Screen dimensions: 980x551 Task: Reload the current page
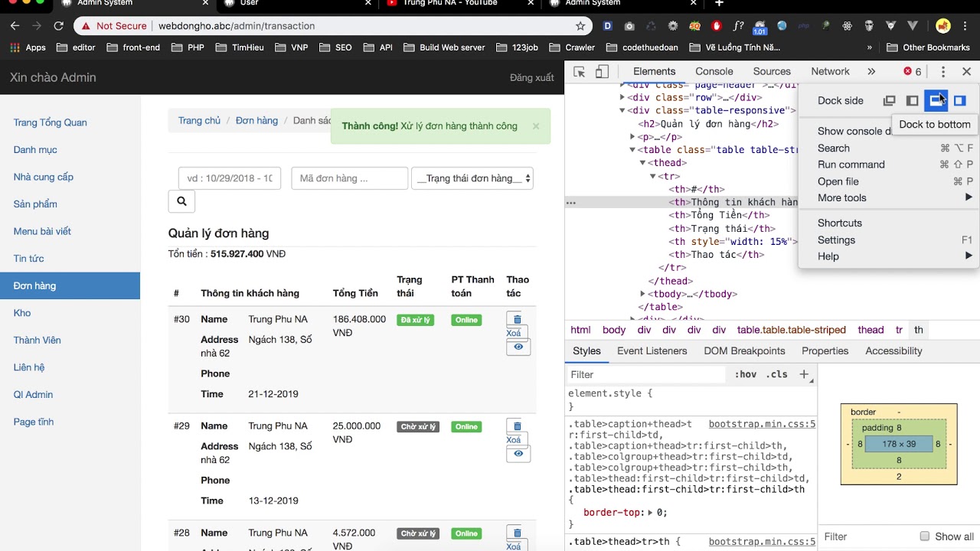click(x=58, y=25)
